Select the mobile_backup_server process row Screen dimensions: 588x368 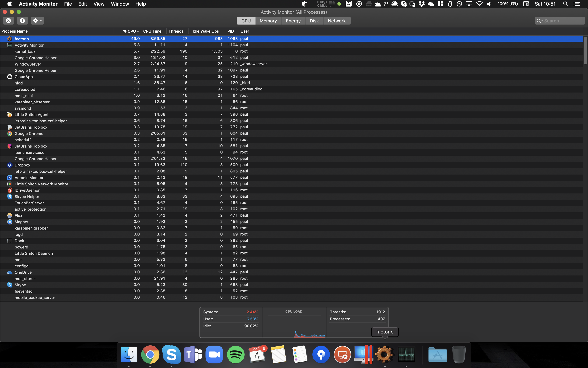tap(292, 297)
